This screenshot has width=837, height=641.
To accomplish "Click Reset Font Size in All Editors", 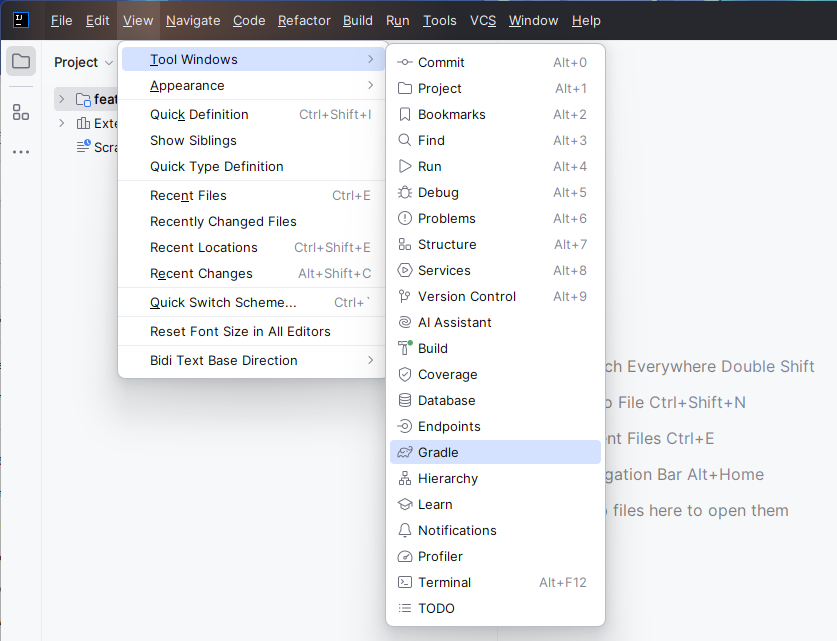I will point(240,331).
